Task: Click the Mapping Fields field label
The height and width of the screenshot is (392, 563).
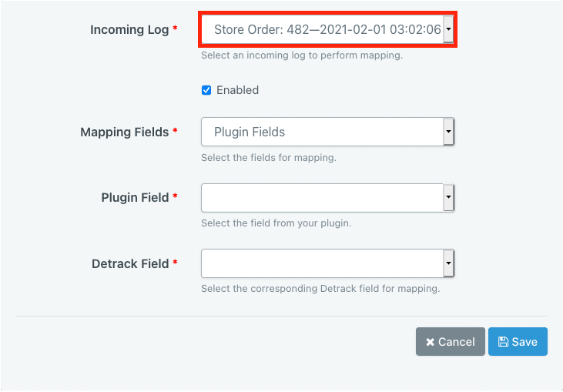Action: (124, 132)
